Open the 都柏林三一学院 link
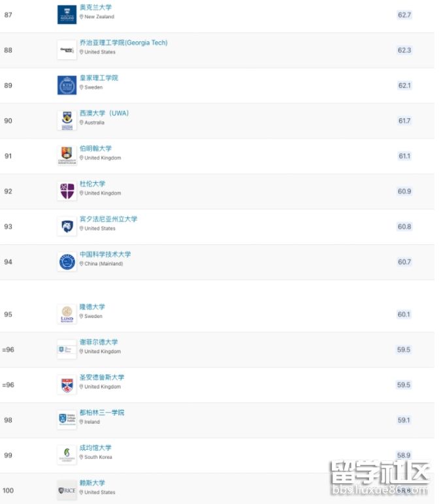439x504 pixels. point(102,413)
